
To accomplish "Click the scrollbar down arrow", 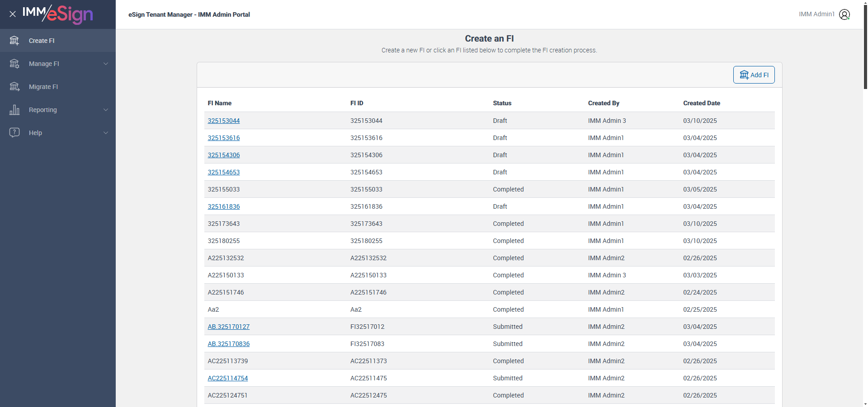I will click(x=865, y=404).
